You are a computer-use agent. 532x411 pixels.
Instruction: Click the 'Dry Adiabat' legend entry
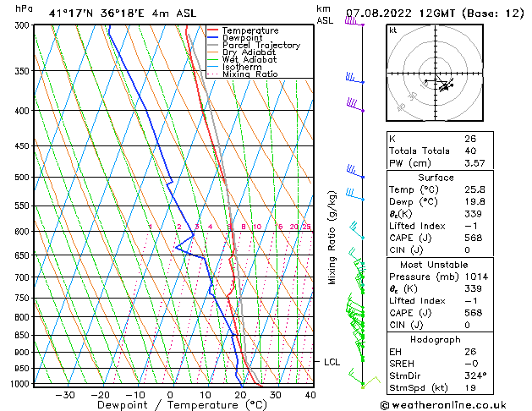(x=249, y=52)
